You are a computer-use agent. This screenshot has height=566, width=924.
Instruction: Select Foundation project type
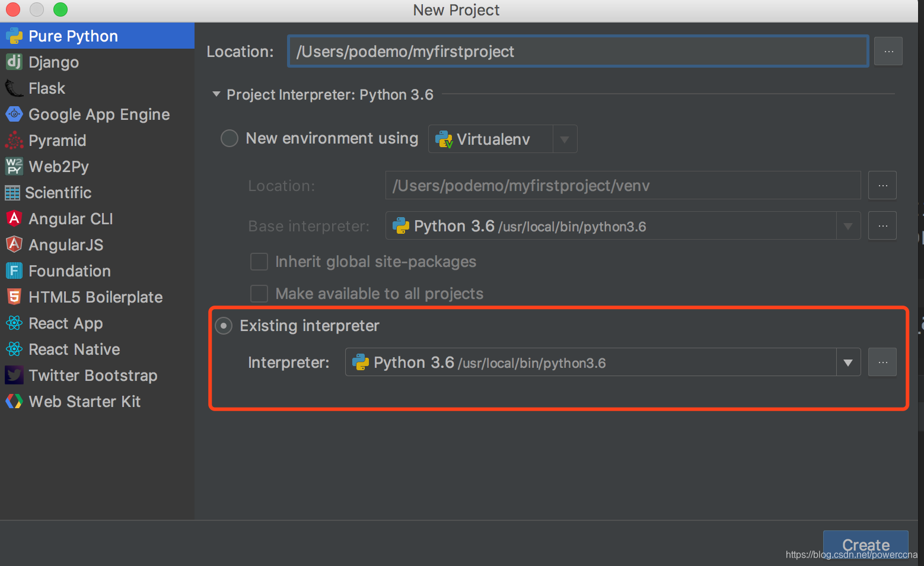point(97,271)
